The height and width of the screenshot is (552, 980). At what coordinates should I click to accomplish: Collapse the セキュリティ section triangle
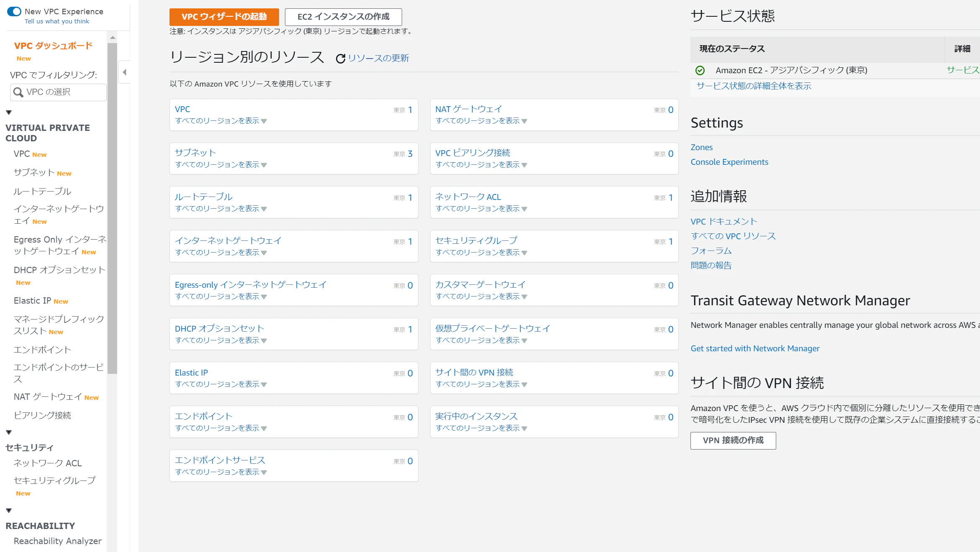[x=9, y=432]
